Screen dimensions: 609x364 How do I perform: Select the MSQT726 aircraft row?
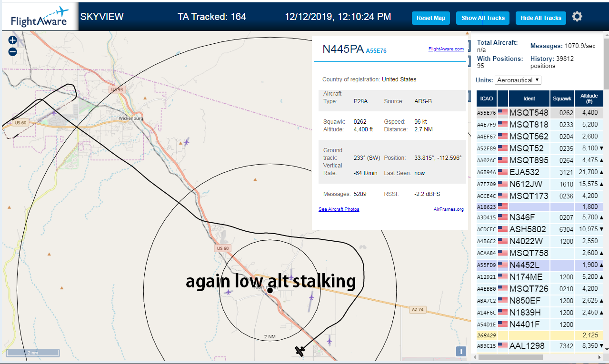[x=540, y=289]
